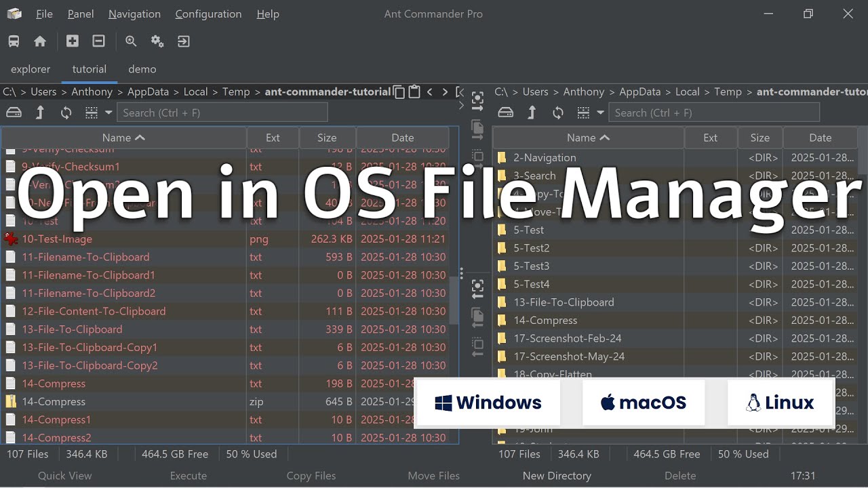The height and width of the screenshot is (488, 868).
Task: Switch to the explorer tab
Action: point(31,69)
